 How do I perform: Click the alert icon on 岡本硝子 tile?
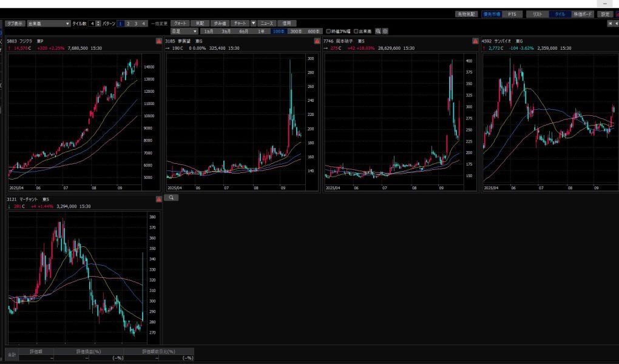click(x=475, y=41)
